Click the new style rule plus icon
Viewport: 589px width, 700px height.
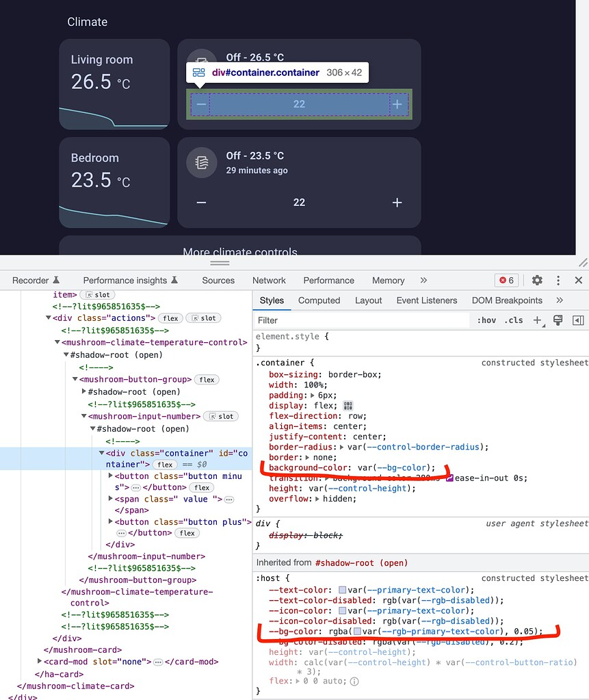coord(538,320)
